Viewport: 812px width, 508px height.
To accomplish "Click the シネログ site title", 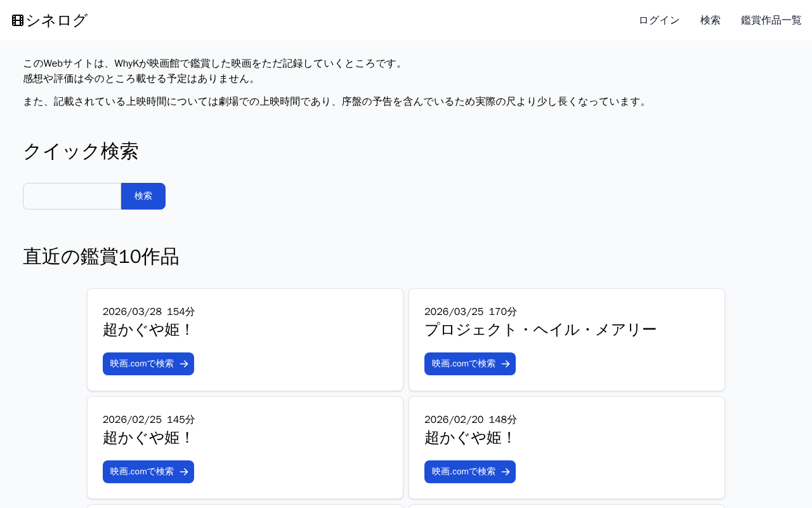I will [x=56, y=20].
